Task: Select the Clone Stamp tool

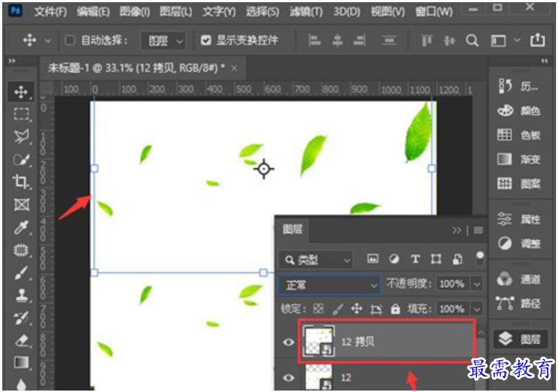Action: point(21,295)
